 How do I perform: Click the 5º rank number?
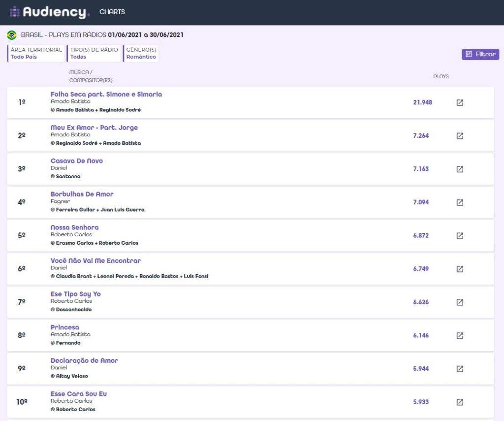[x=22, y=235]
